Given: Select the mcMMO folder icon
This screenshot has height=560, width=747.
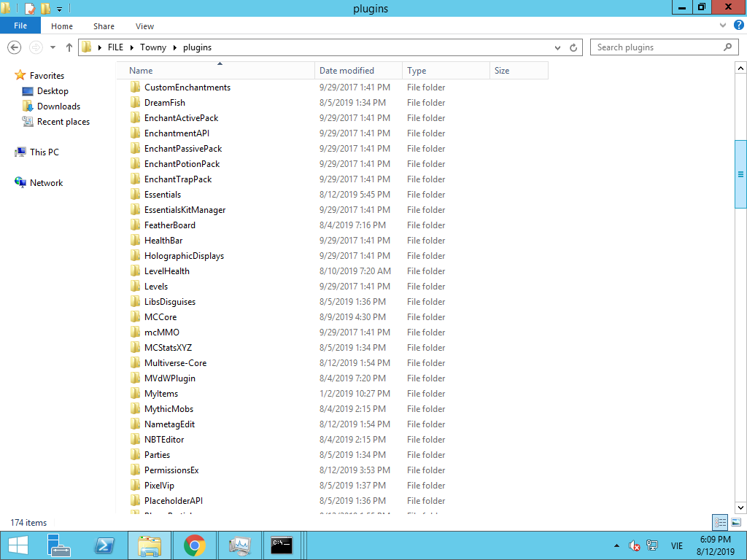Looking at the screenshot, I should [135, 332].
